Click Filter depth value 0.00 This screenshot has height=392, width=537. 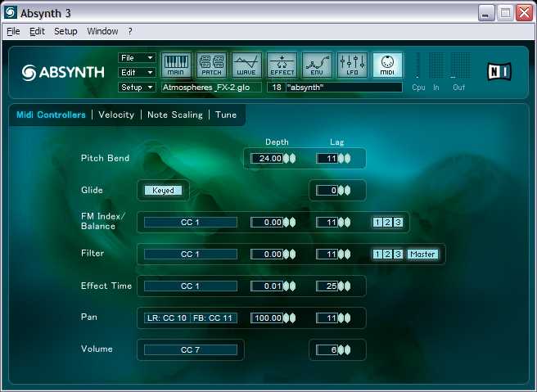(x=267, y=254)
